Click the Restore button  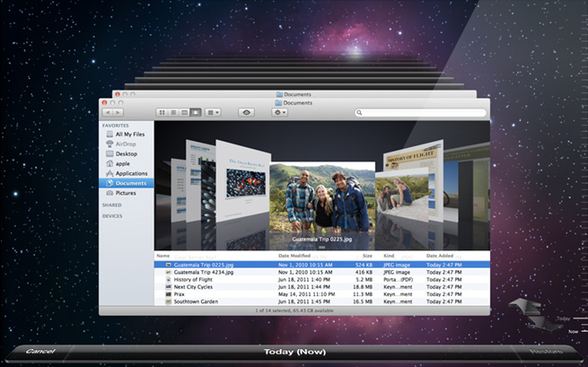[547, 351]
